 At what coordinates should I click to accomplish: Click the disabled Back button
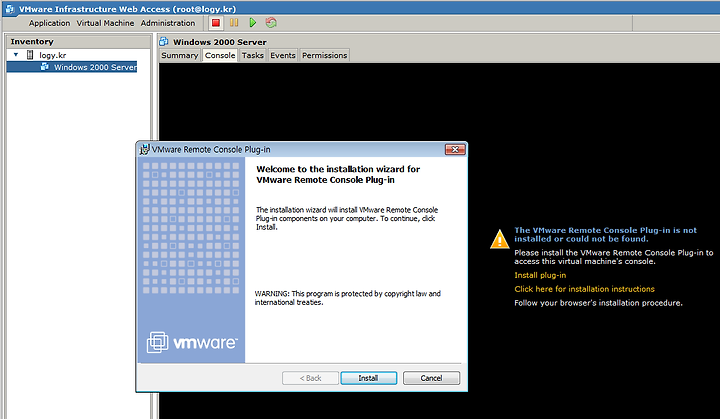(x=310, y=378)
